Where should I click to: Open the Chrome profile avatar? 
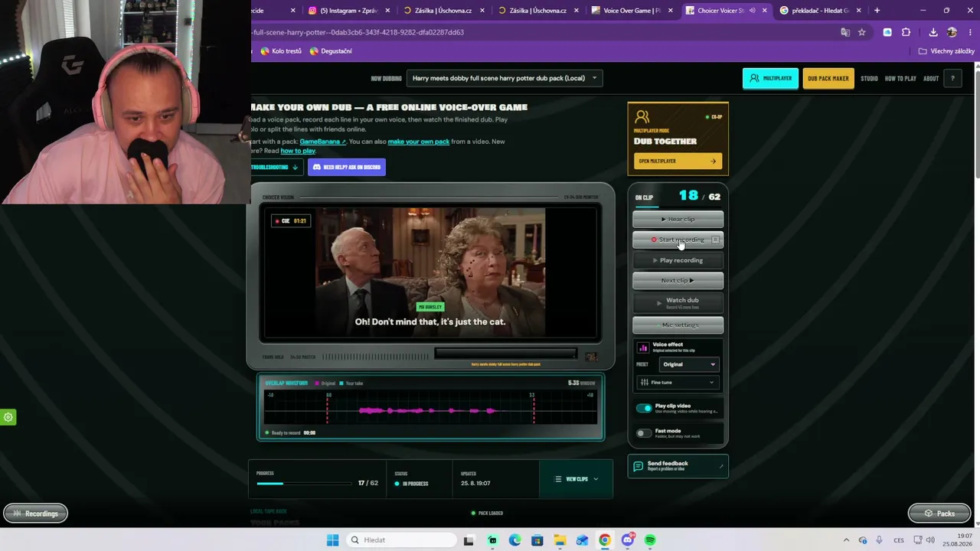(952, 32)
